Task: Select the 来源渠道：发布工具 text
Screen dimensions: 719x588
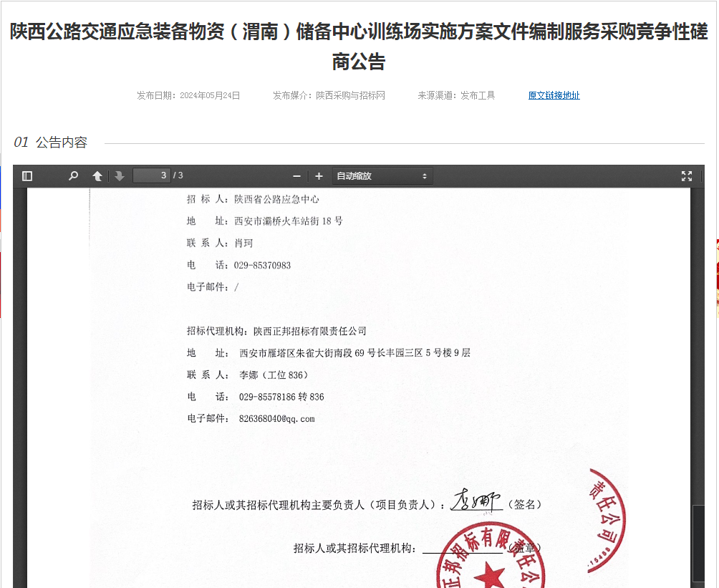Action: coord(456,95)
